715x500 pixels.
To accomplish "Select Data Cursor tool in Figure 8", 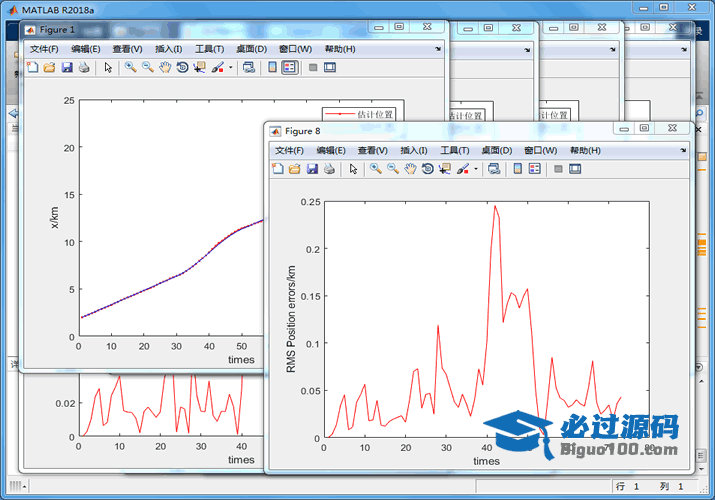I will [x=445, y=169].
